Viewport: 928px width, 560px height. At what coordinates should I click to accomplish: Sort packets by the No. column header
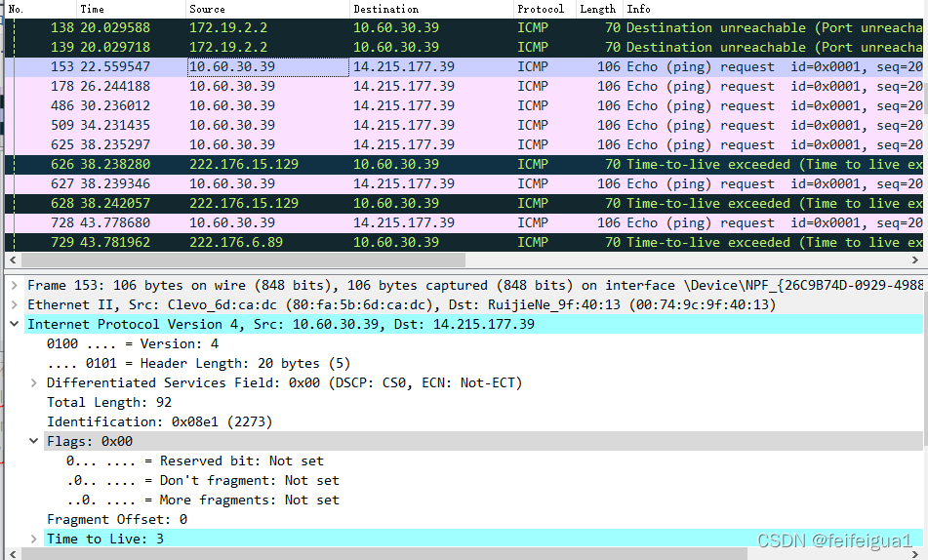[x=40, y=9]
